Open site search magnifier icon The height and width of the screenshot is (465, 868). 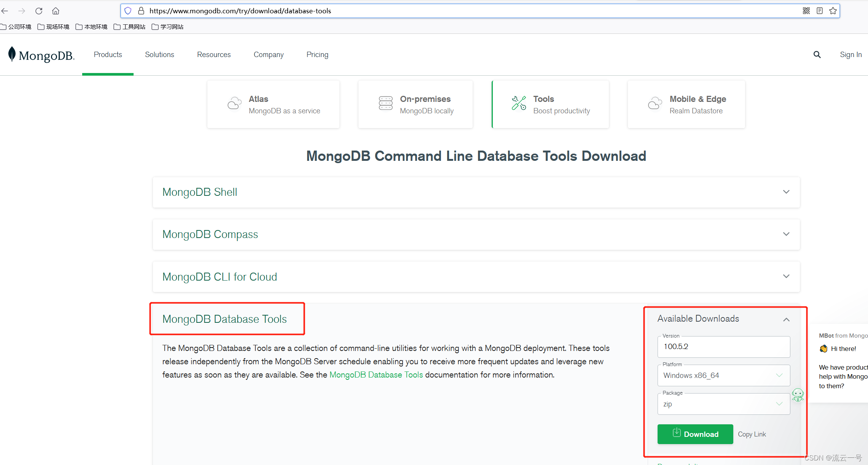[817, 55]
